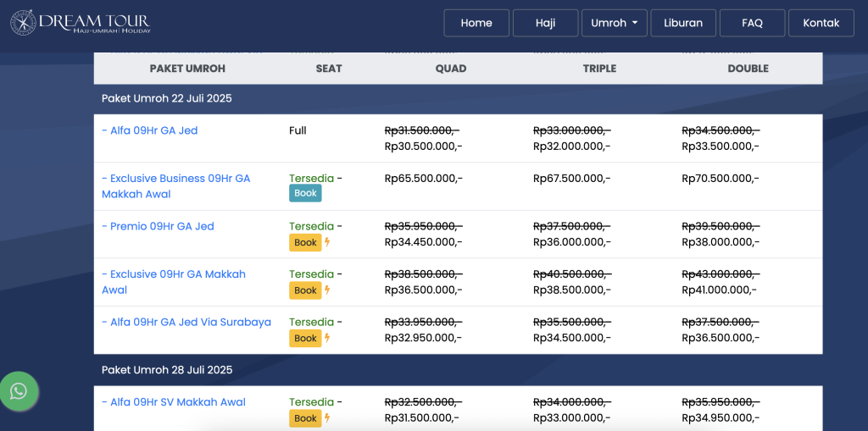Click lightning icon in Alfa 09Hr SV row
Viewport: 868px width, 431px height.
[327, 418]
